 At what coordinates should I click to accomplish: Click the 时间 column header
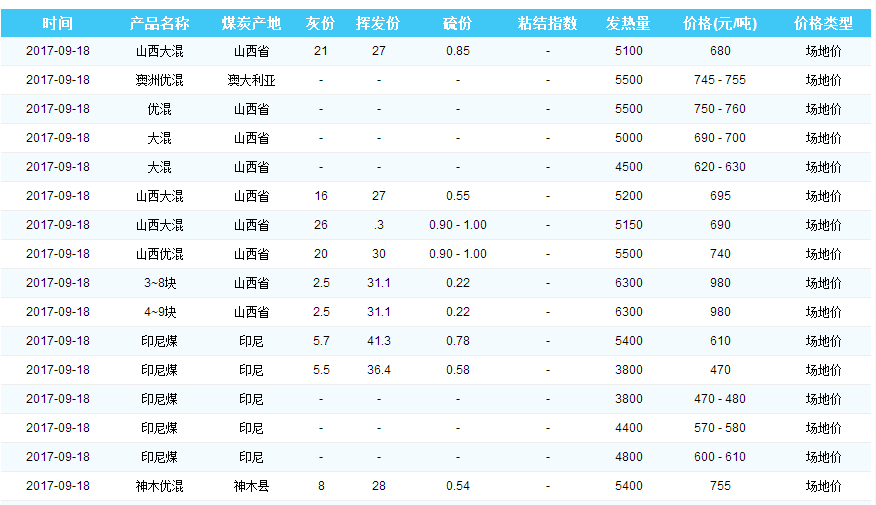[x=58, y=23]
